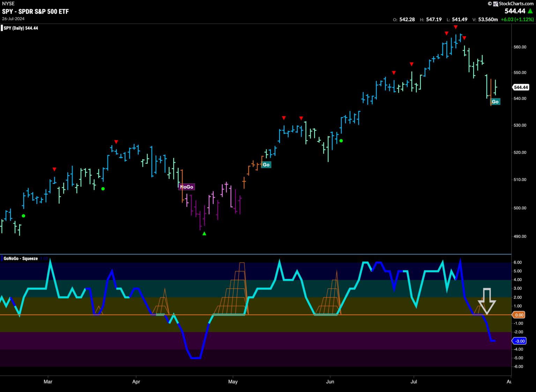Click the purple NoGo signal label
536x392 pixels.
(x=186, y=187)
